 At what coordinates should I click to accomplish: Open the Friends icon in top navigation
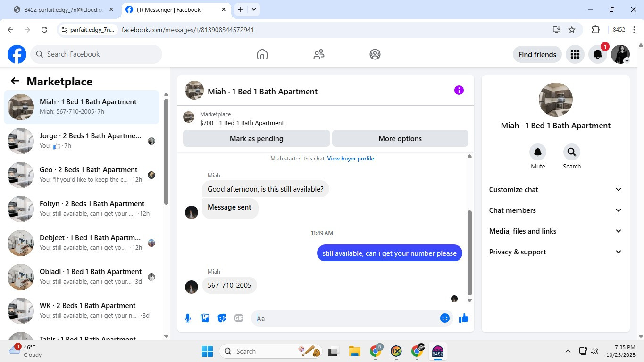coord(319,54)
